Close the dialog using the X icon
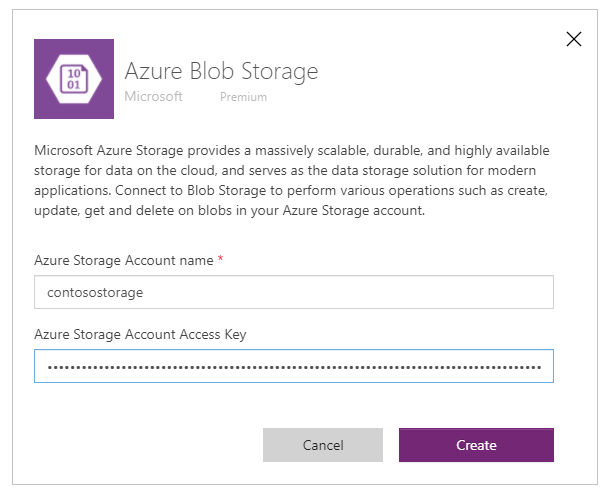 [x=574, y=39]
